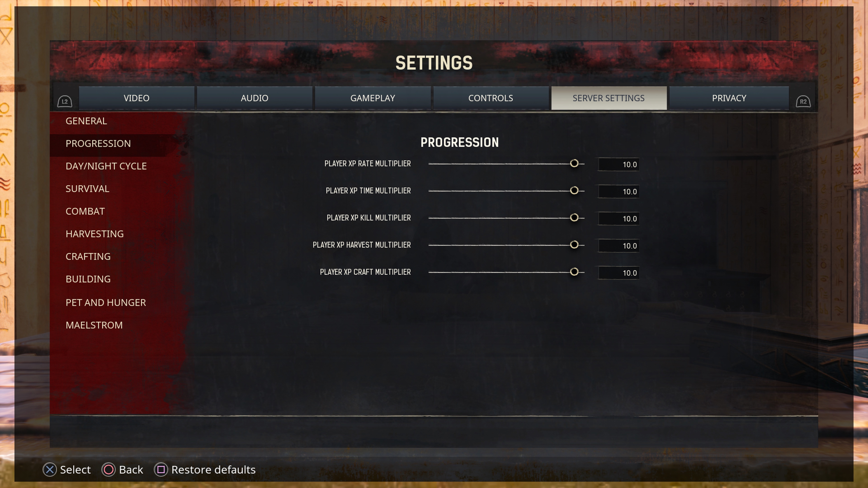
Task: Click the Player XP Kill Multiplier slider handle
Action: click(x=574, y=218)
